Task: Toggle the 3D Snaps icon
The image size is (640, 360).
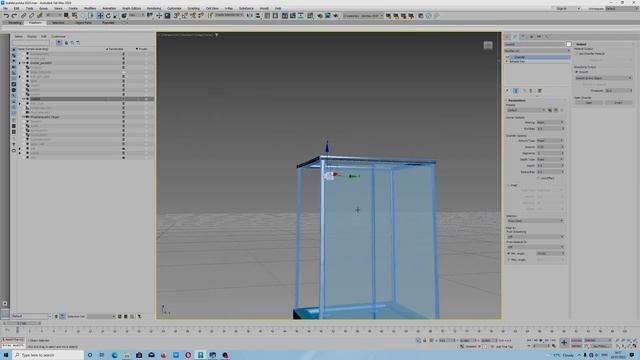Action: (176, 16)
